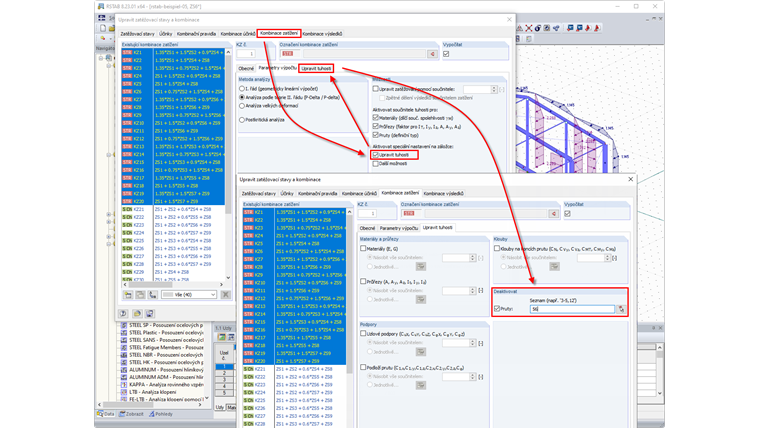The image size is (760, 428).
Task: Select KZ21 row in back dialog list
Action: pos(173,209)
